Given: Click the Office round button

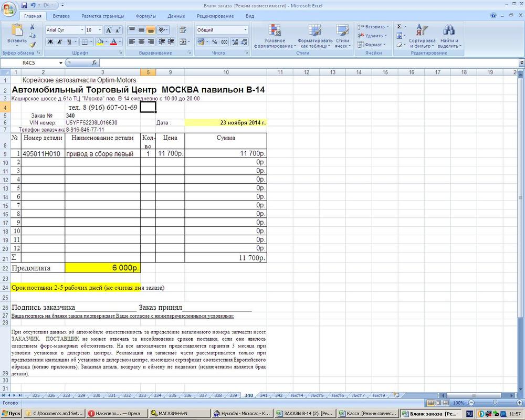Looking at the screenshot, I should pos(9,9).
